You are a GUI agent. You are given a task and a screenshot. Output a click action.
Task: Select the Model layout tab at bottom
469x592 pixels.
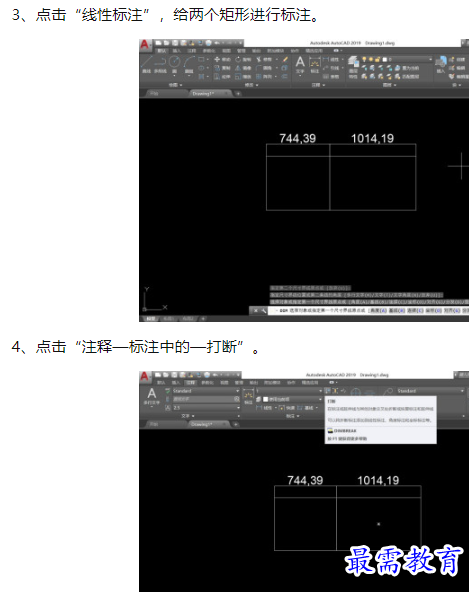click(x=151, y=319)
